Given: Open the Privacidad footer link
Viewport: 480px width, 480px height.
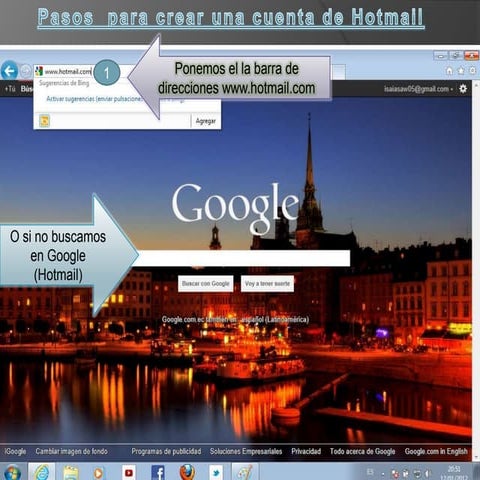Looking at the screenshot, I should tap(306, 451).
